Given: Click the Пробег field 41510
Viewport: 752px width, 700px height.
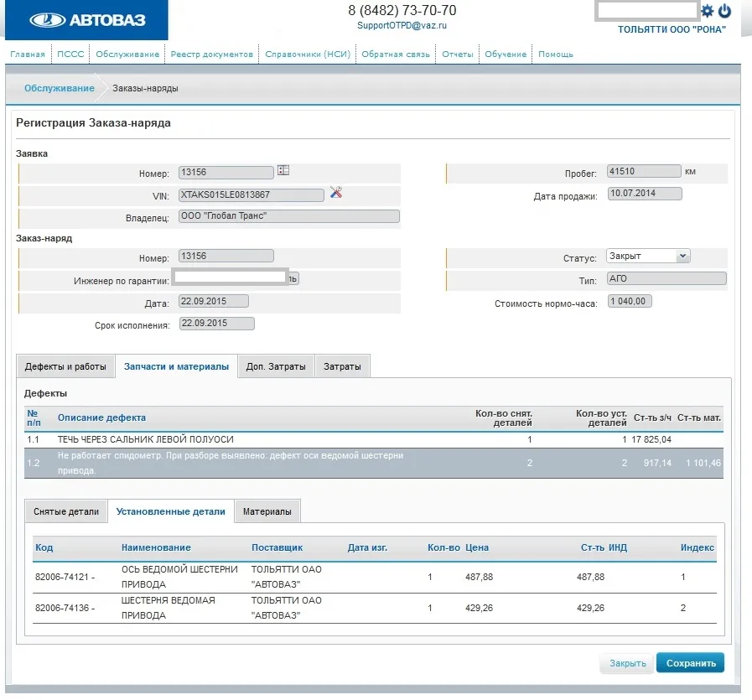Looking at the screenshot, I should click(644, 171).
